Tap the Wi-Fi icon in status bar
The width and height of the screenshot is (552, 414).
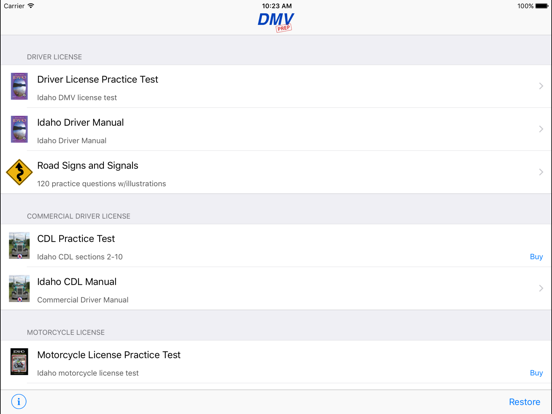pyautogui.click(x=31, y=6)
